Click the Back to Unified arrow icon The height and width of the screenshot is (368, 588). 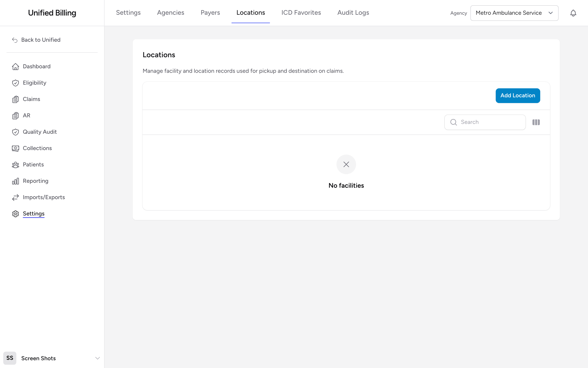pos(14,40)
